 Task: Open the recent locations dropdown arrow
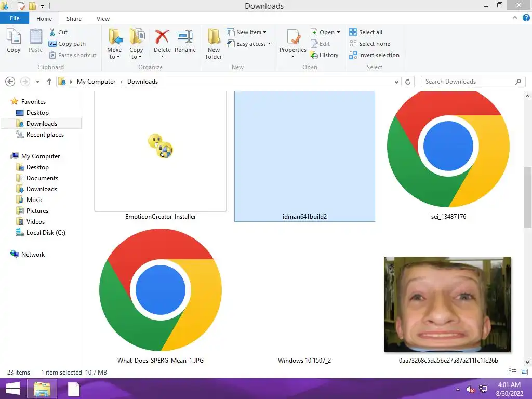tap(37, 82)
